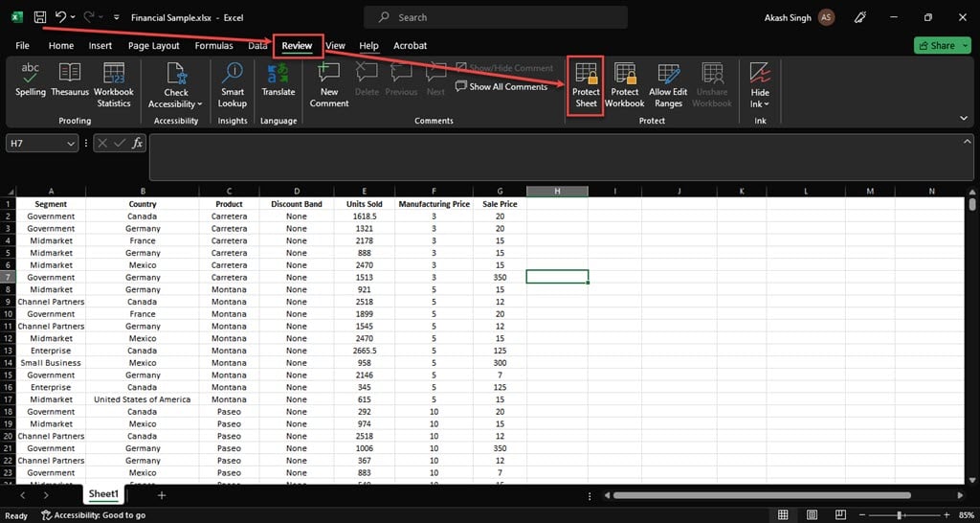This screenshot has width=980, height=523.
Task: Collapse the formula bar with caret
Action: click(967, 142)
